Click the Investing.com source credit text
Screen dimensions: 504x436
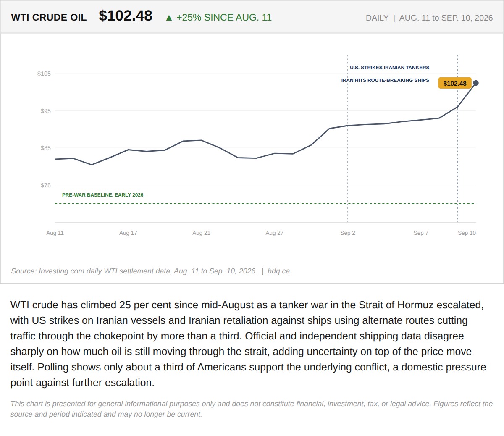click(x=134, y=271)
